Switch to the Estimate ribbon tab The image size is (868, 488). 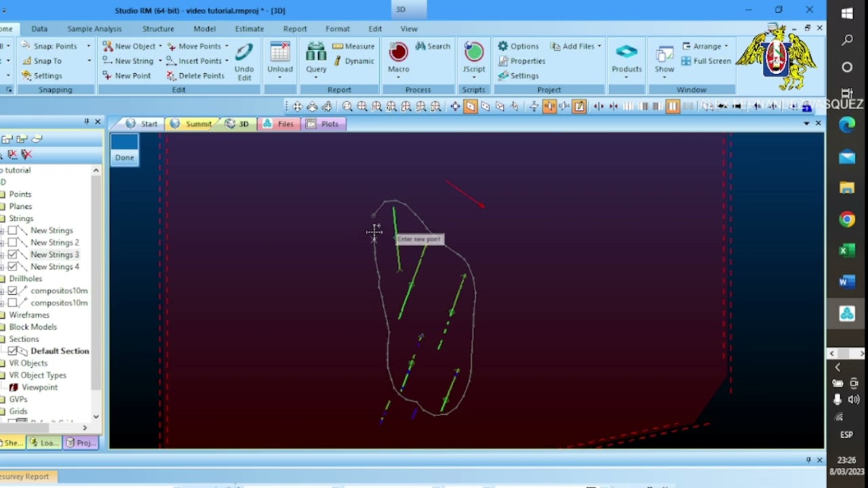pos(249,28)
